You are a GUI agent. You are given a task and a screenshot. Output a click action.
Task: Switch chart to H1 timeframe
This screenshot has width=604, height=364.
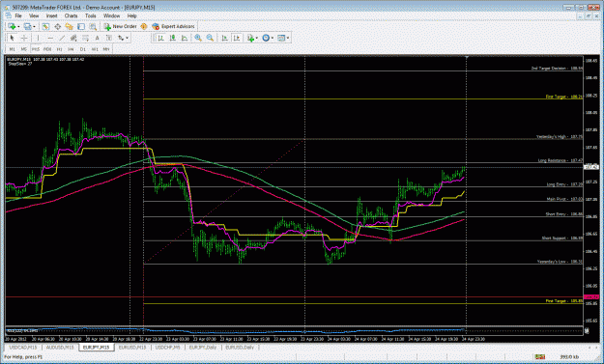click(59, 49)
